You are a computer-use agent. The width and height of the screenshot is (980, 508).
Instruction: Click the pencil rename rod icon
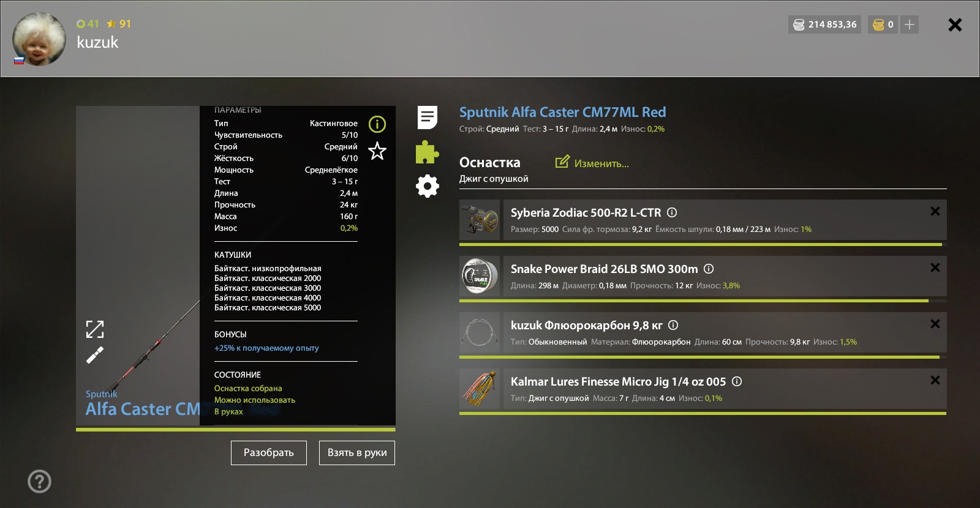(x=95, y=355)
